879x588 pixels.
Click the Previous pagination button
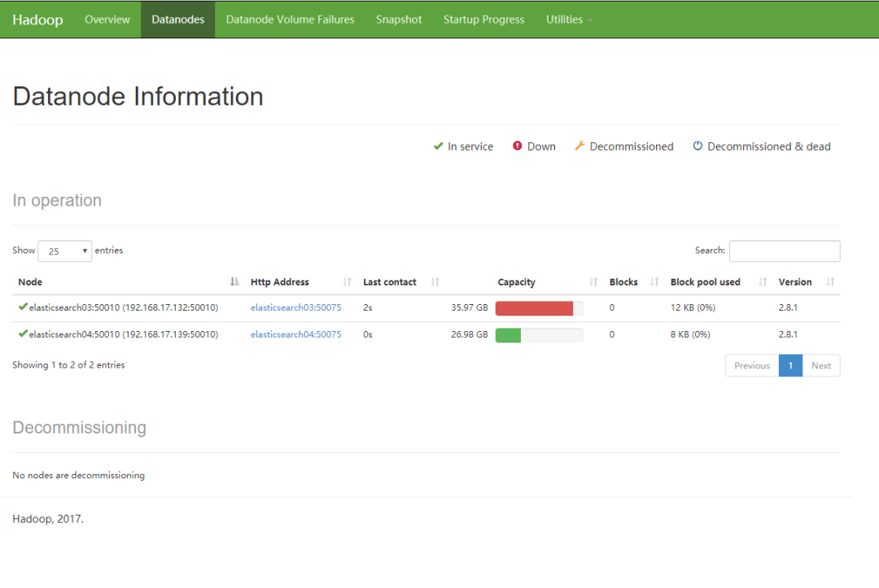point(752,366)
